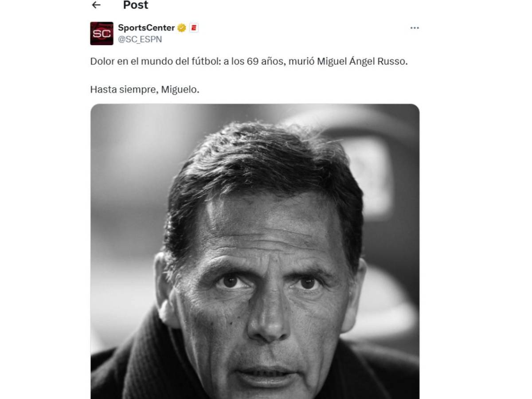Click the word "Dolor" in the post
Screen dimensions: 532x399
pyautogui.click(x=102, y=62)
